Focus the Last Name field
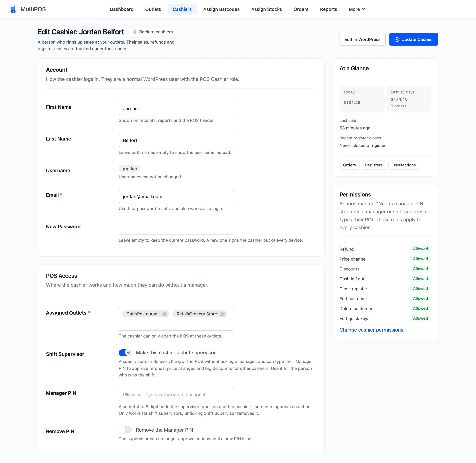 (x=176, y=140)
